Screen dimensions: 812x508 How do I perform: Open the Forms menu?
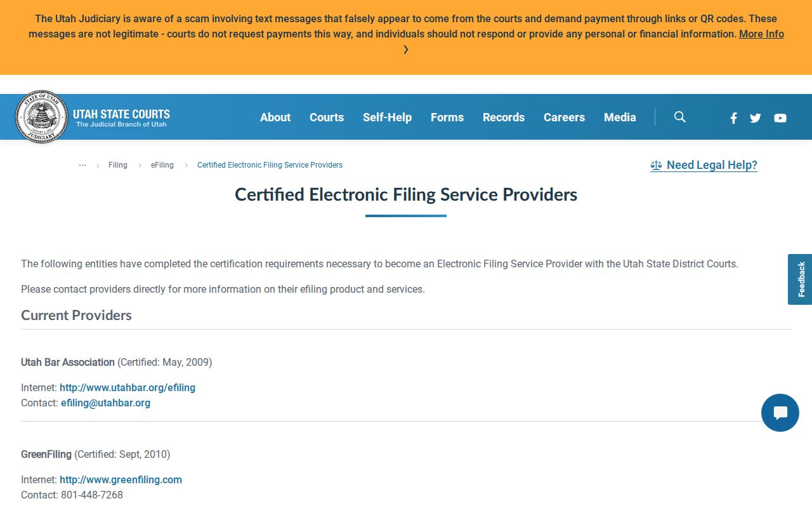tap(447, 117)
